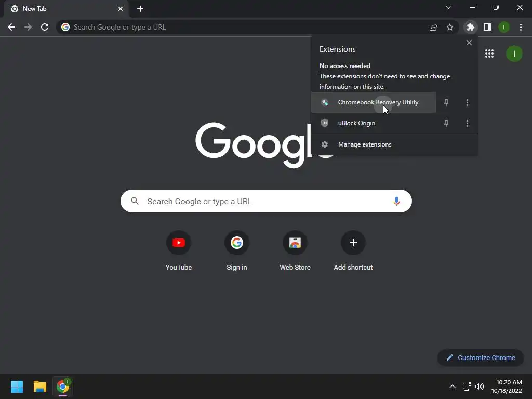Select uBlock Origin extension
Viewport: 532px width, 399px height.
(374, 123)
